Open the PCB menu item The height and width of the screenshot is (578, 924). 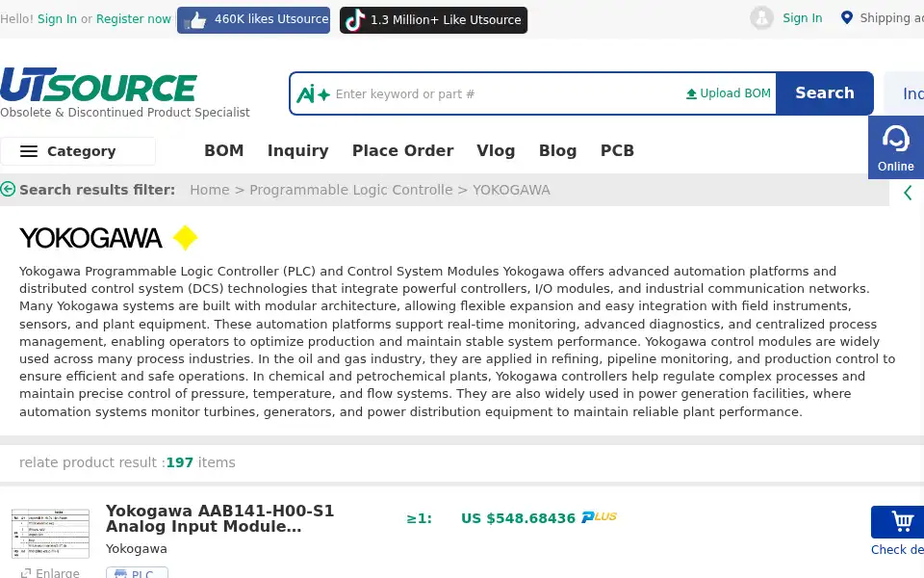click(617, 151)
